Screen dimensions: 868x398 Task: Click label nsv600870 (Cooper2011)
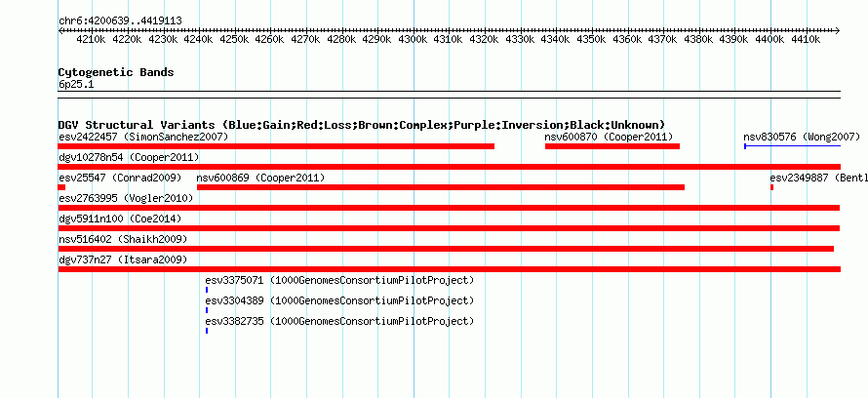click(609, 137)
